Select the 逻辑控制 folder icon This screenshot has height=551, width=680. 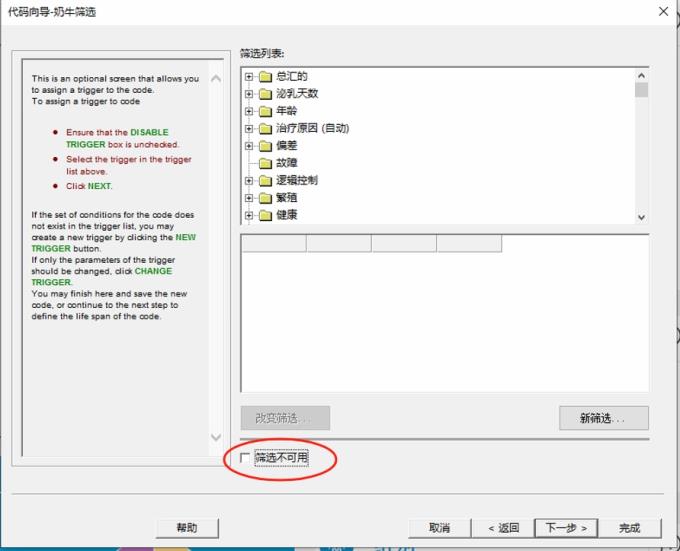point(265,181)
